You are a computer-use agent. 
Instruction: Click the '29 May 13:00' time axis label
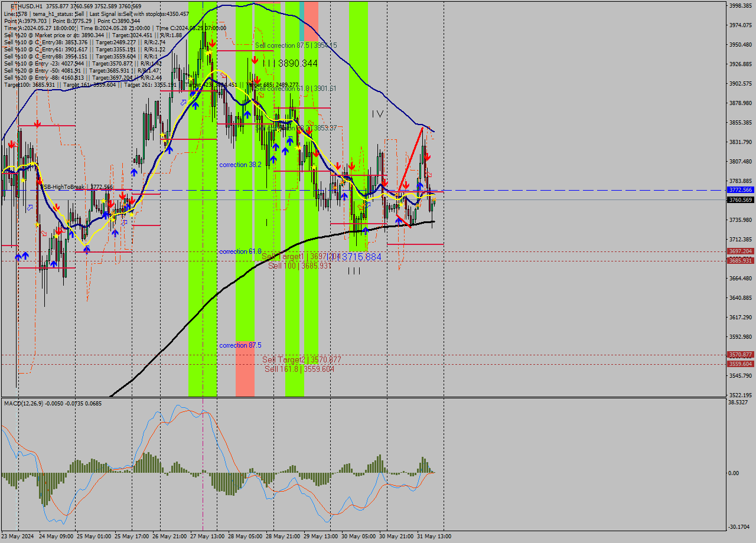coord(322,537)
